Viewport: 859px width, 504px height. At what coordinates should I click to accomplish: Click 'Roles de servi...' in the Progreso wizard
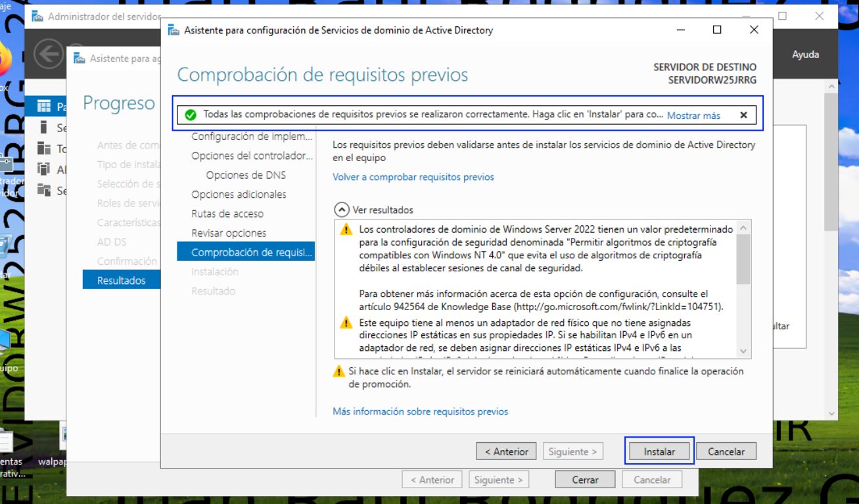pos(129,203)
